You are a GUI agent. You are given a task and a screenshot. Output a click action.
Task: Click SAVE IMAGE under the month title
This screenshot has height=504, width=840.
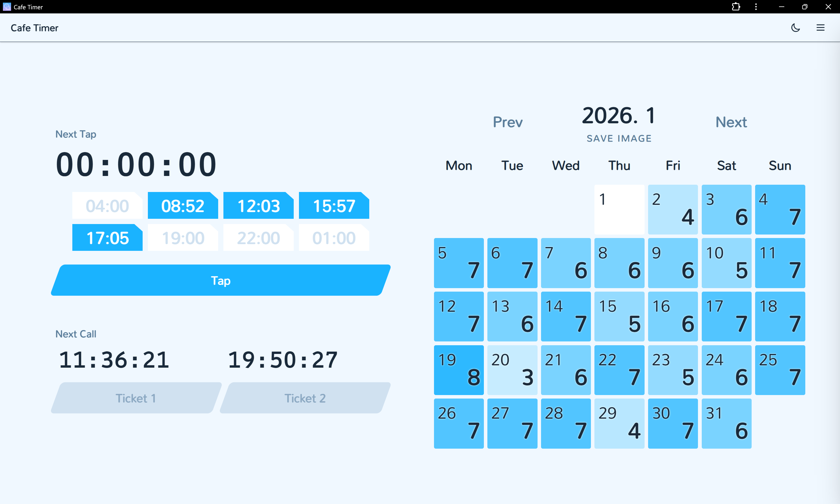point(619,139)
